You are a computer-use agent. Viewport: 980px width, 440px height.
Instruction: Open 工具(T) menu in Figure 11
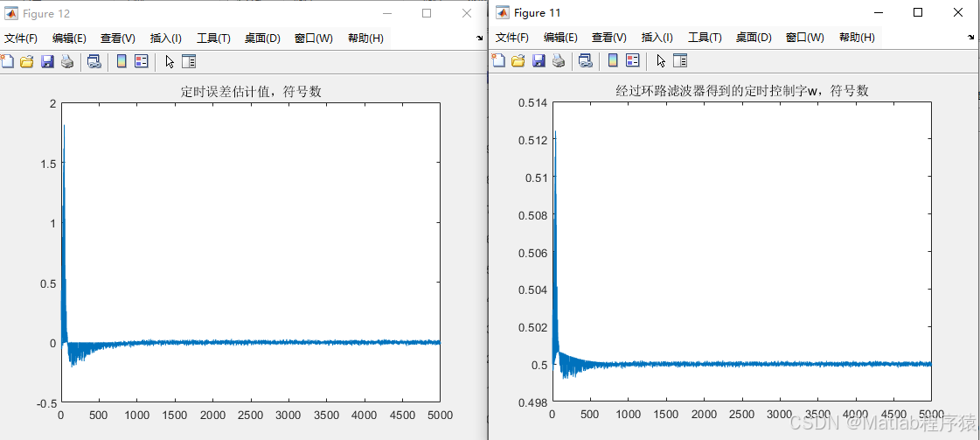click(x=705, y=38)
